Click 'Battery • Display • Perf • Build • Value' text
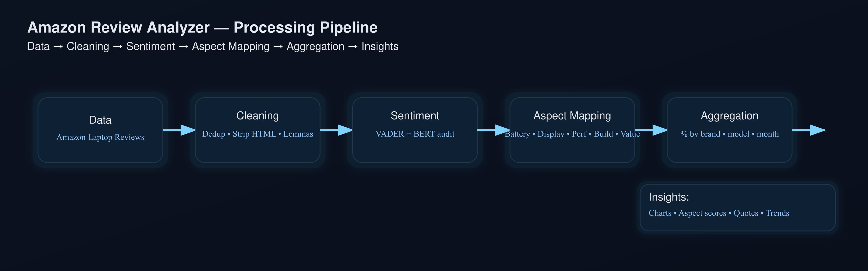Viewport: 868px width, 271px height. (x=572, y=134)
